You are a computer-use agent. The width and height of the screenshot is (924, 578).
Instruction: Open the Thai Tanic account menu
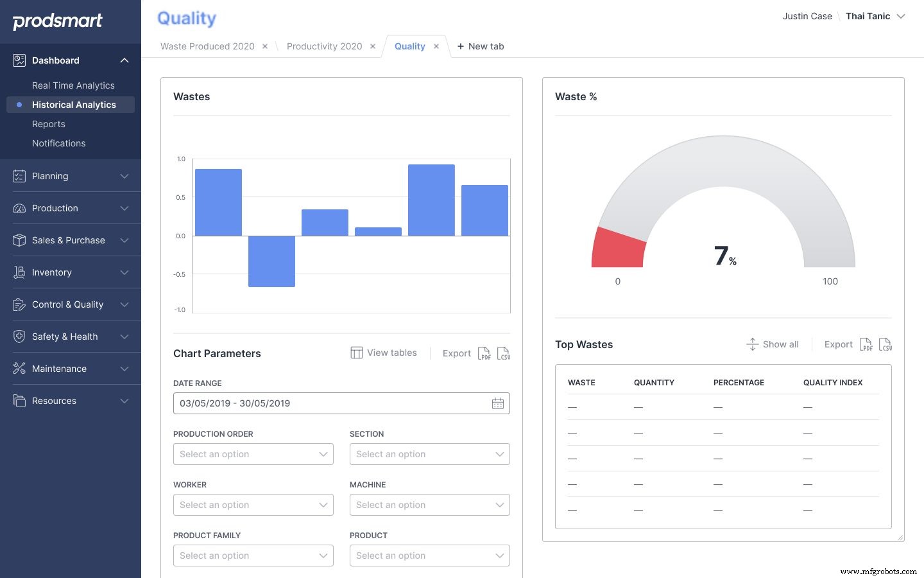tap(866, 16)
